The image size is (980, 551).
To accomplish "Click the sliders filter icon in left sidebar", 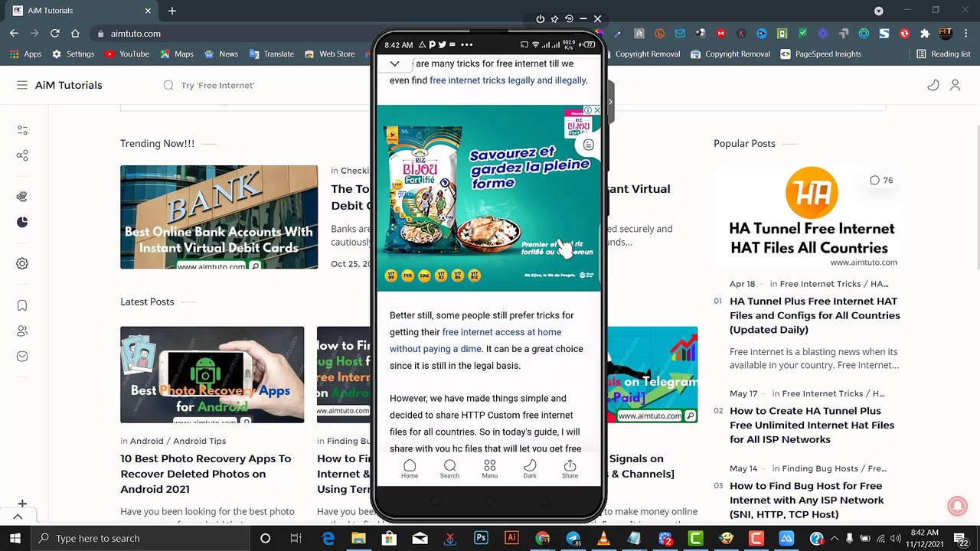I will click(x=22, y=130).
